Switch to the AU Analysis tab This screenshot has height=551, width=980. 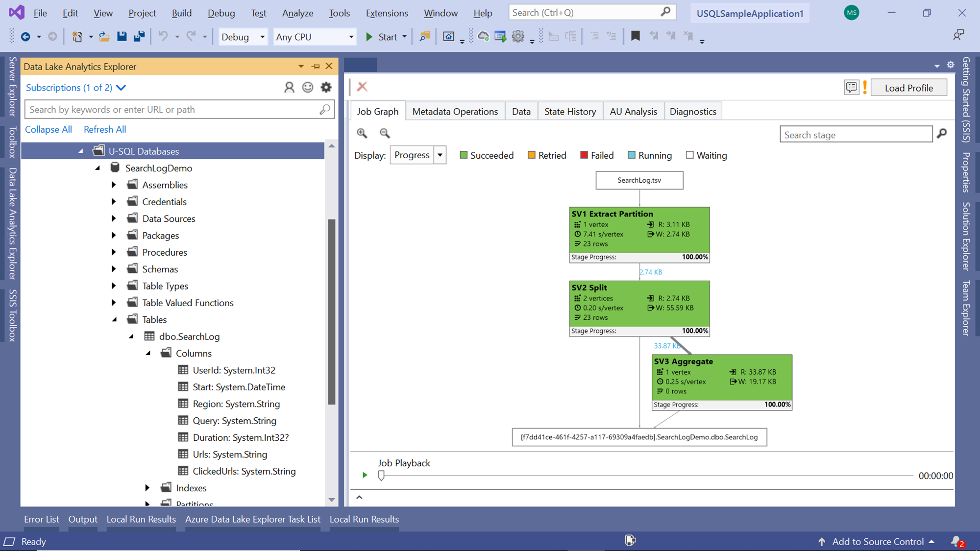pyautogui.click(x=633, y=112)
